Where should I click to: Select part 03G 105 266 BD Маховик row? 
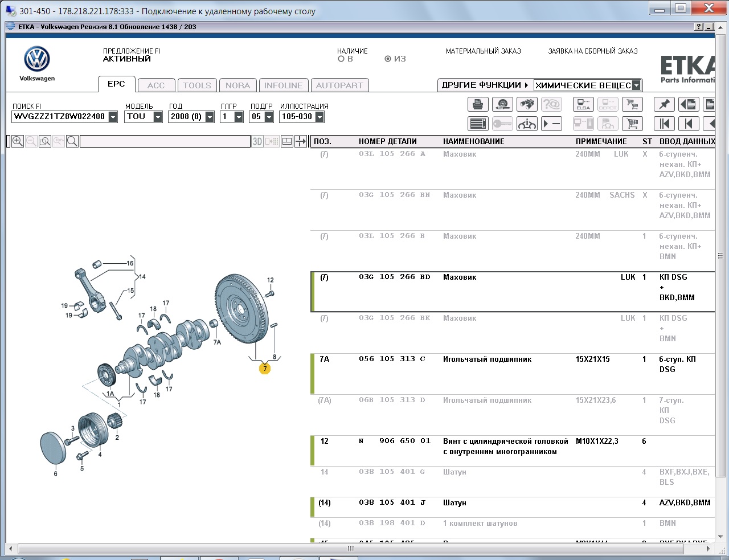[513, 292]
